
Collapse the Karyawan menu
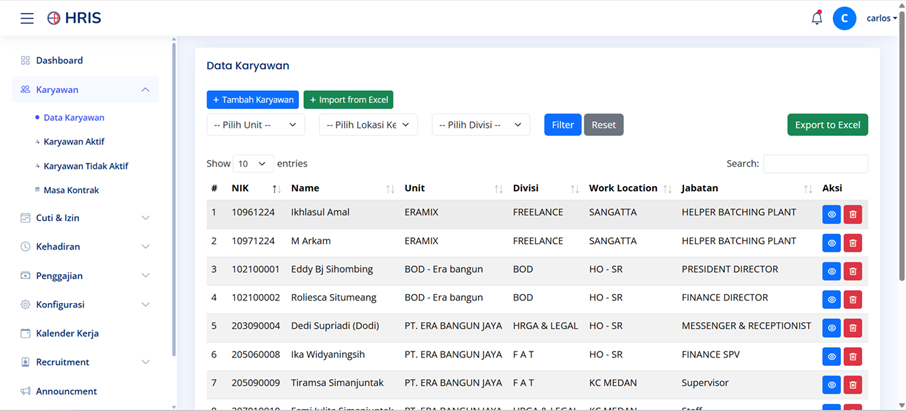pyautogui.click(x=146, y=90)
